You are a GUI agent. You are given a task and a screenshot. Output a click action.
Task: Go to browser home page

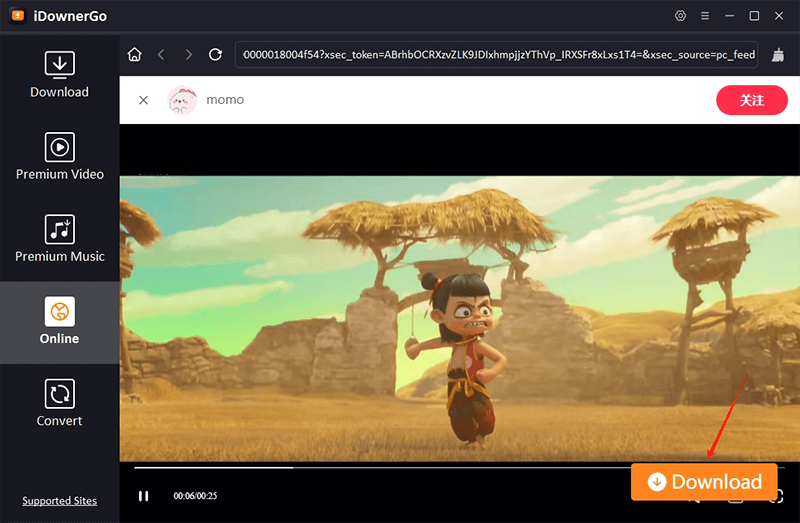pos(135,54)
